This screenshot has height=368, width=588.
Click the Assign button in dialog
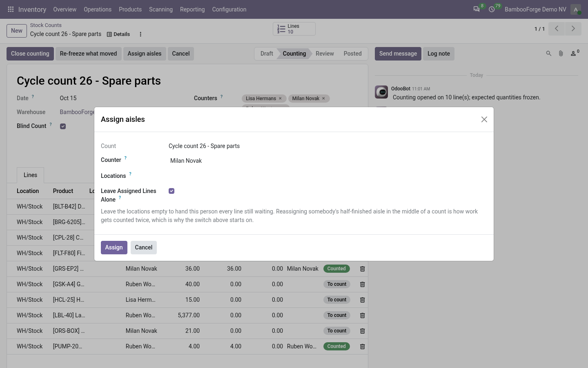pos(114,247)
